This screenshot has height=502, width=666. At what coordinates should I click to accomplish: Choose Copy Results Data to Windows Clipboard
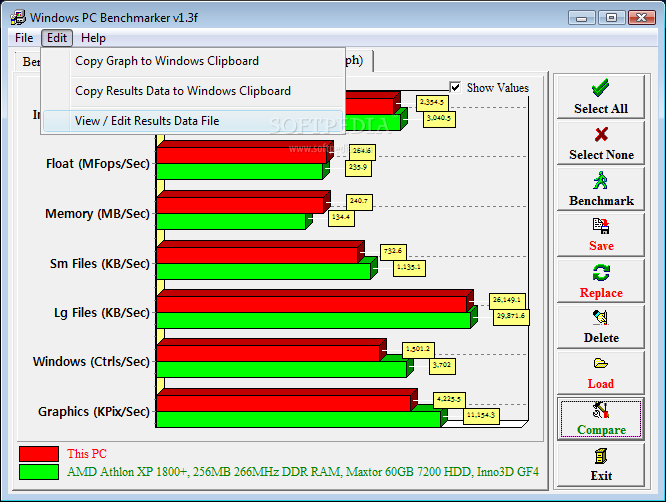[193, 91]
